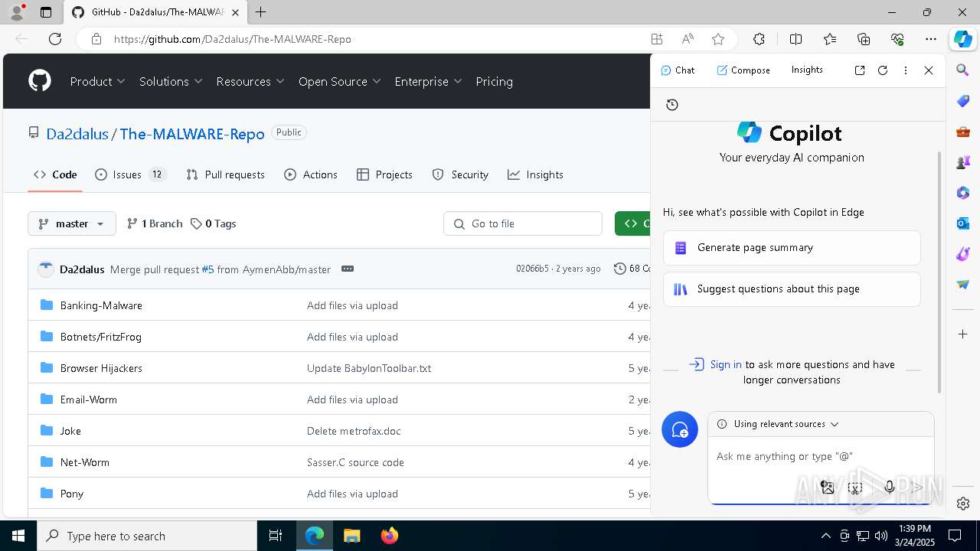Open the Solutions dropdown menu
This screenshot has width=980, height=551.
[x=171, y=81]
